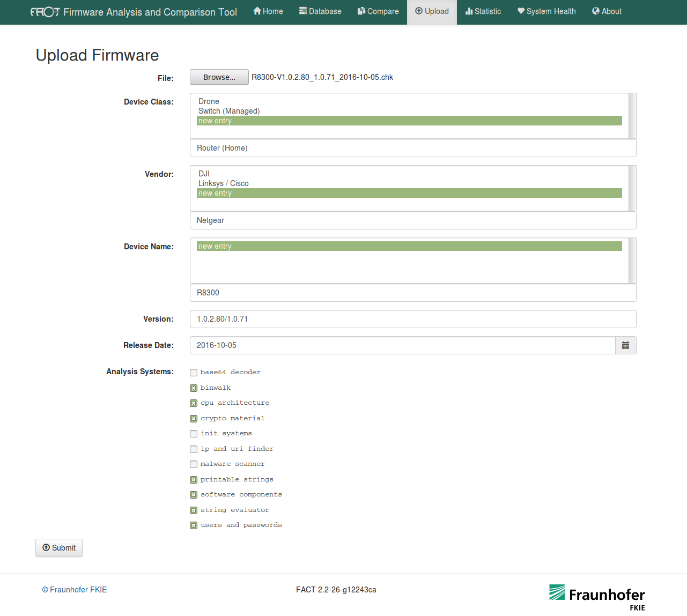Submit the firmware upload form

pos(59,548)
